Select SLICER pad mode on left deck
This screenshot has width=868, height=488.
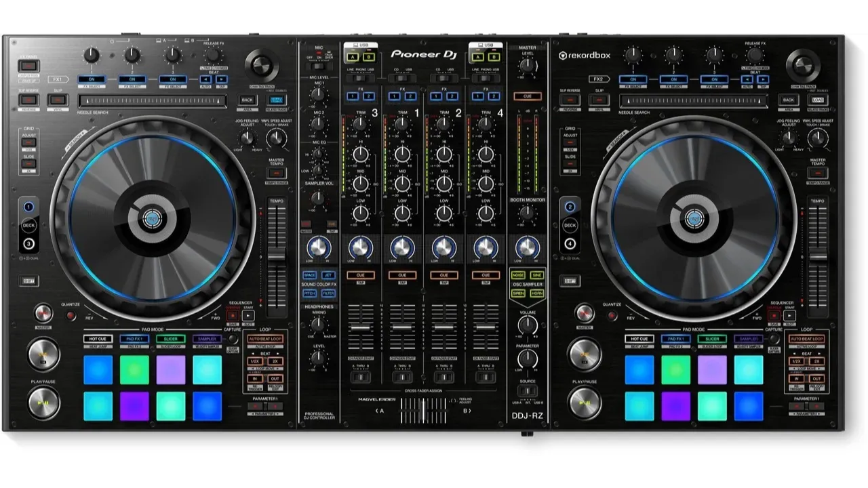[170, 338]
